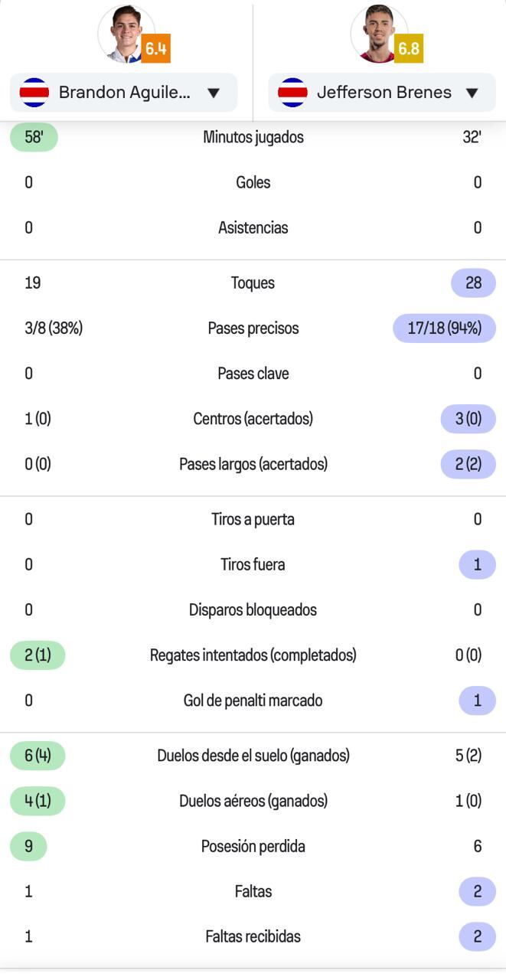The width and height of the screenshot is (506, 980).
Task: Select the Toques category label
Action: point(253,283)
